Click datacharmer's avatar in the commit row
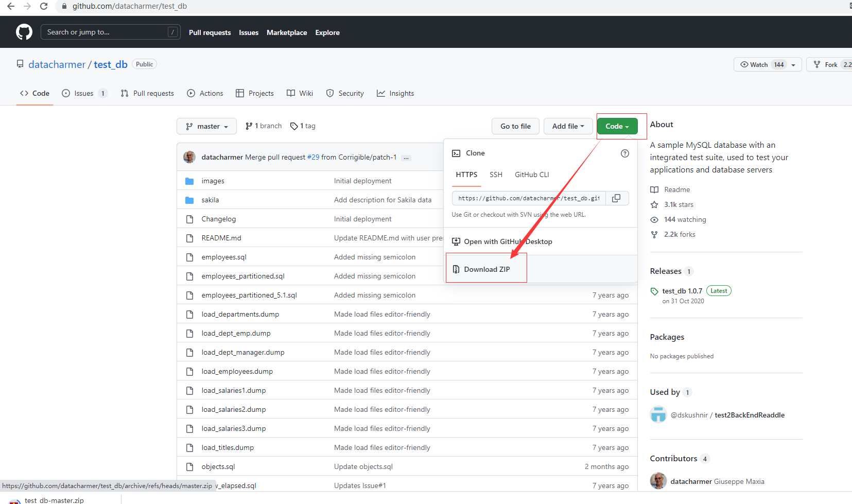This screenshot has height=504, width=852. click(x=189, y=157)
